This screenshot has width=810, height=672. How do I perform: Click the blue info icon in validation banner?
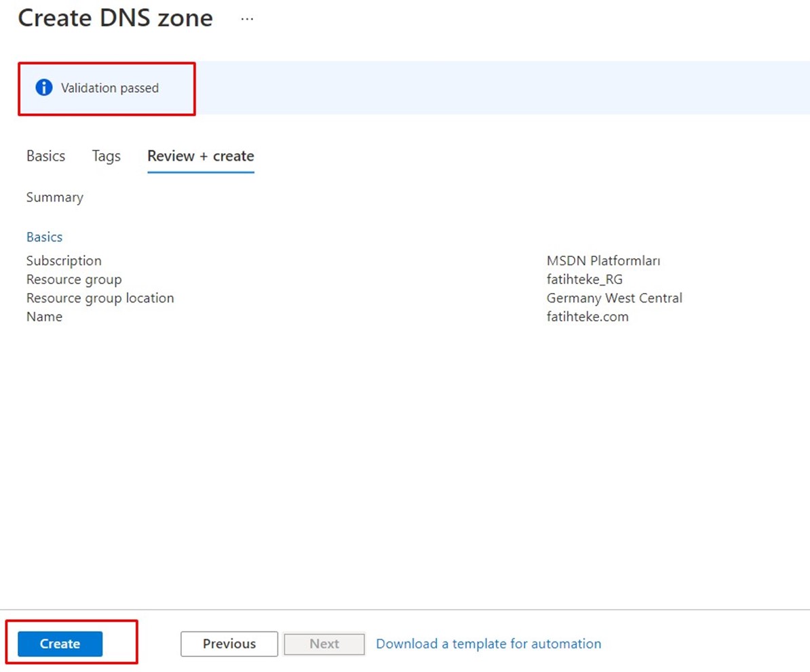coord(44,88)
